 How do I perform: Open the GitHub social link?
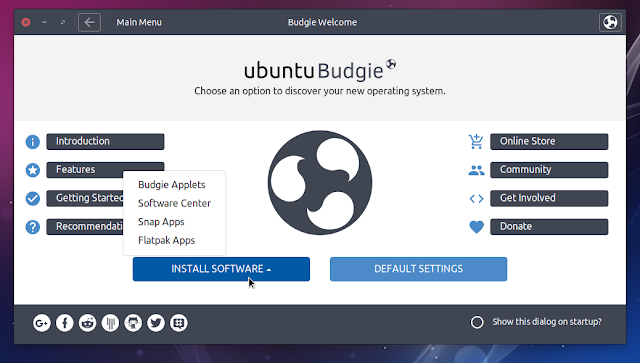(133, 323)
